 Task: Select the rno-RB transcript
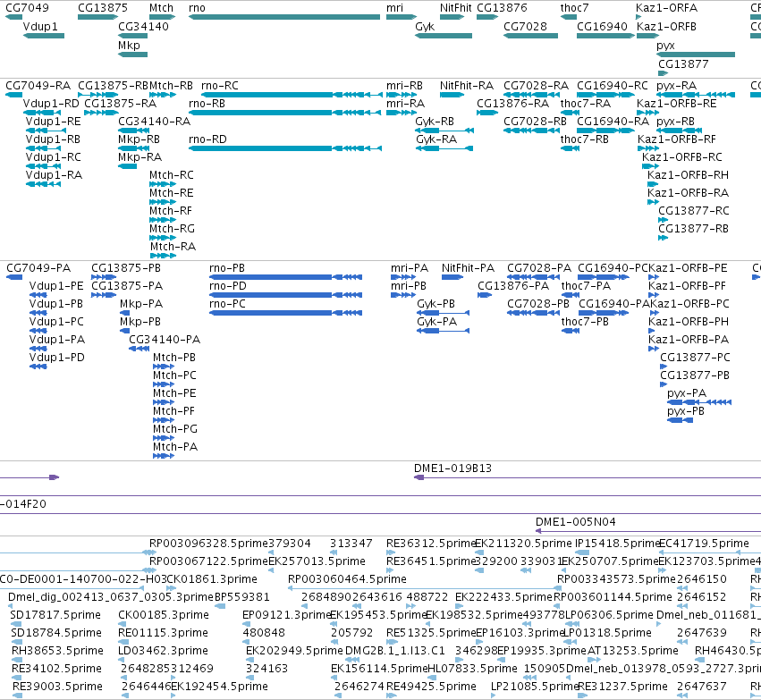click(285, 113)
